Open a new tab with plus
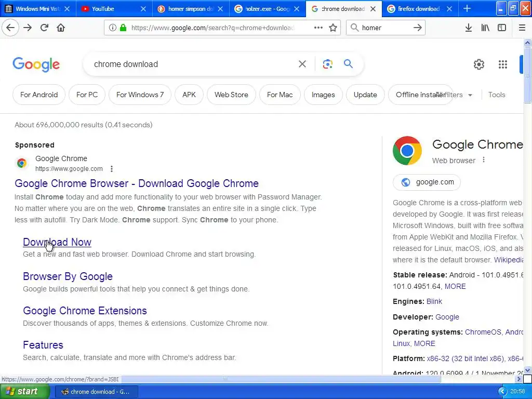Image resolution: width=532 pixels, height=399 pixels. (x=467, y=8)
